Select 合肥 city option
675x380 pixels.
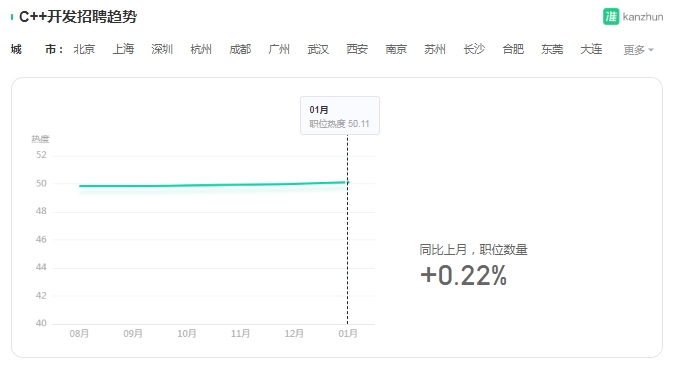[513, 49]
